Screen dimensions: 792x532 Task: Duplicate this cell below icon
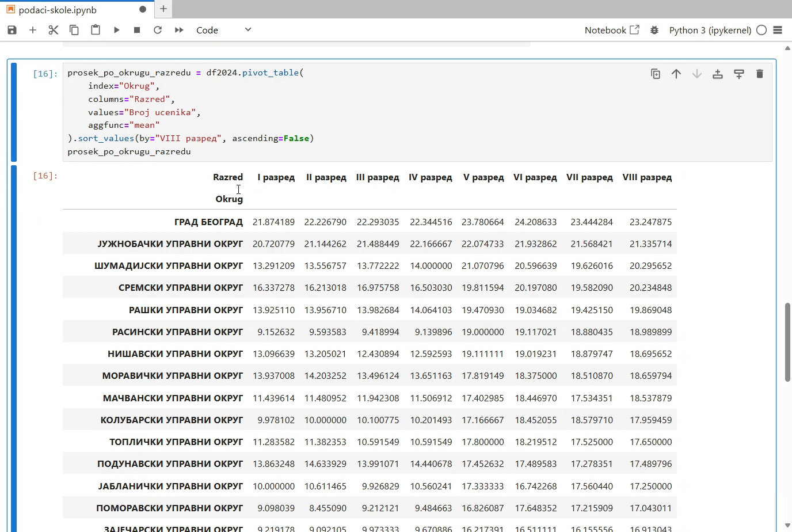[656, 74]
